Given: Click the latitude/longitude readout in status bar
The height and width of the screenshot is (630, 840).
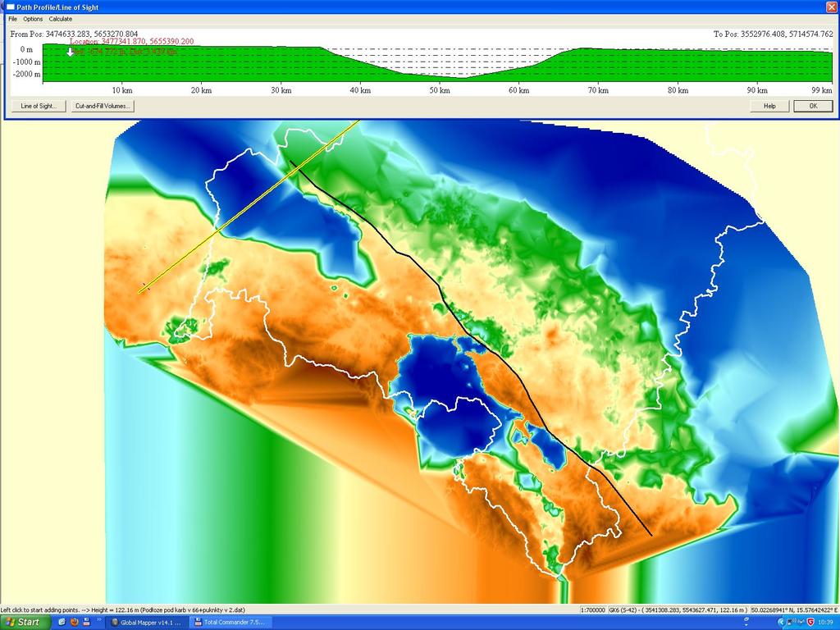Looking at the screenshot, I should (794, 610).
